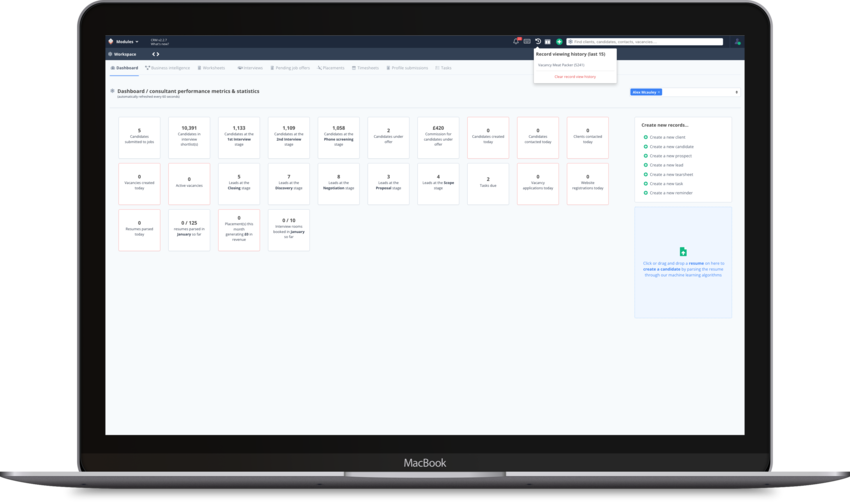The image size is (850, 503).
Task: Click the keyboard icon in top bar
Action: tap(527, 41)
